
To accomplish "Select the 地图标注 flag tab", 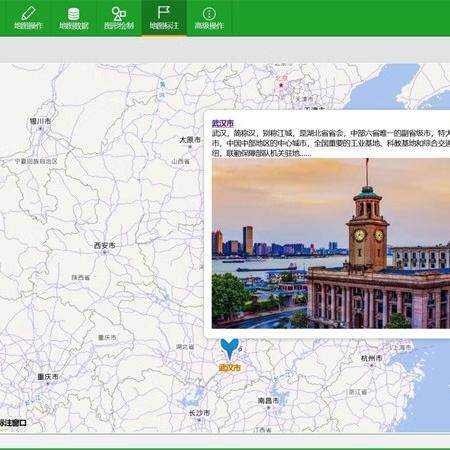I will [x=164, y=18].
